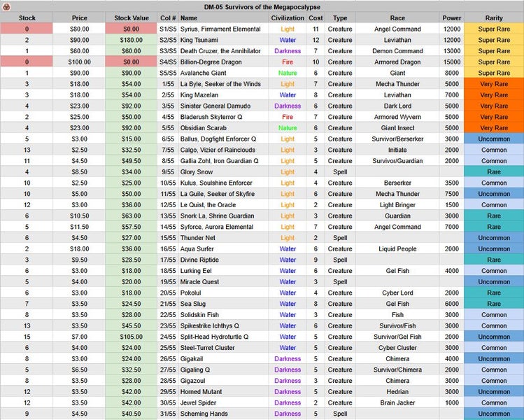Select the 'Jewel Spider' name cell
This screenshot has height=420, width=524.
pos(224,403)
